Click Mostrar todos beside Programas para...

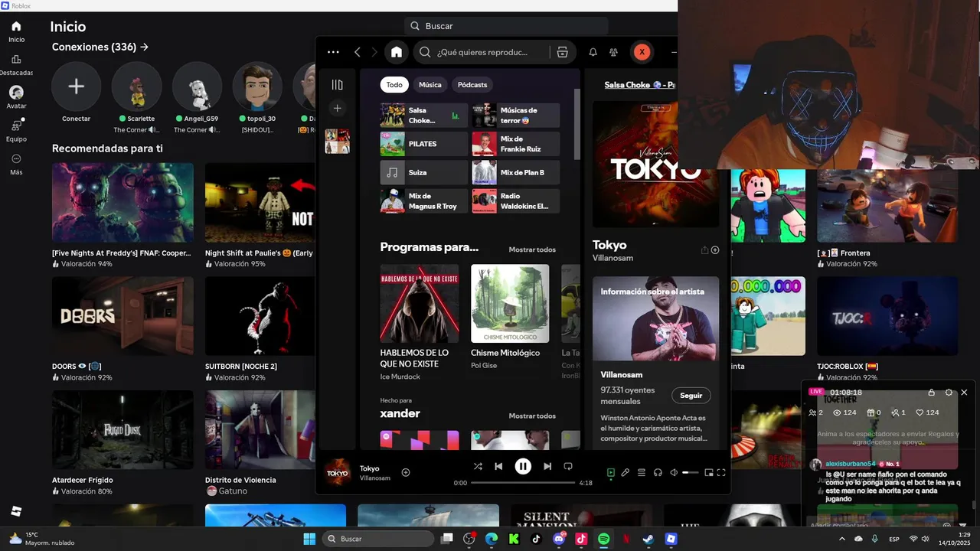coord(532,249)
